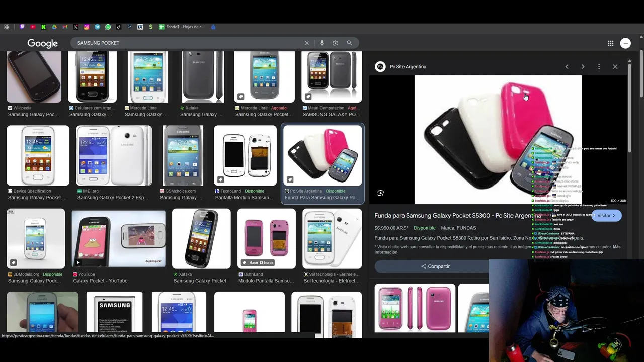The image size is (644, 362).
Task: Open the browser apps grid in bookmarks bar
Action: [x=7, y=27]
